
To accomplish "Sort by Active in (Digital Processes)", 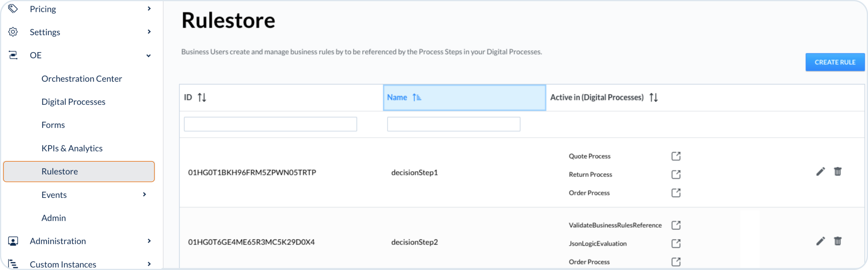I will pos(653,98).
